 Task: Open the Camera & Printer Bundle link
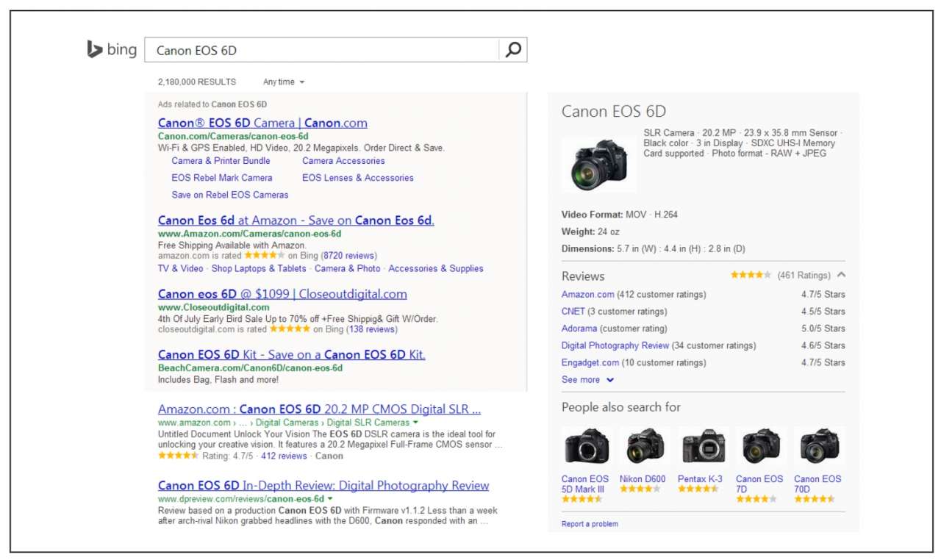[221, 161]
